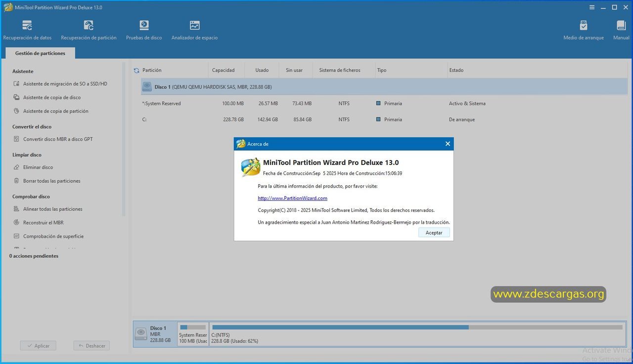Open Recuperación de partición tool
633x364 pixels.
click(89, 31)
